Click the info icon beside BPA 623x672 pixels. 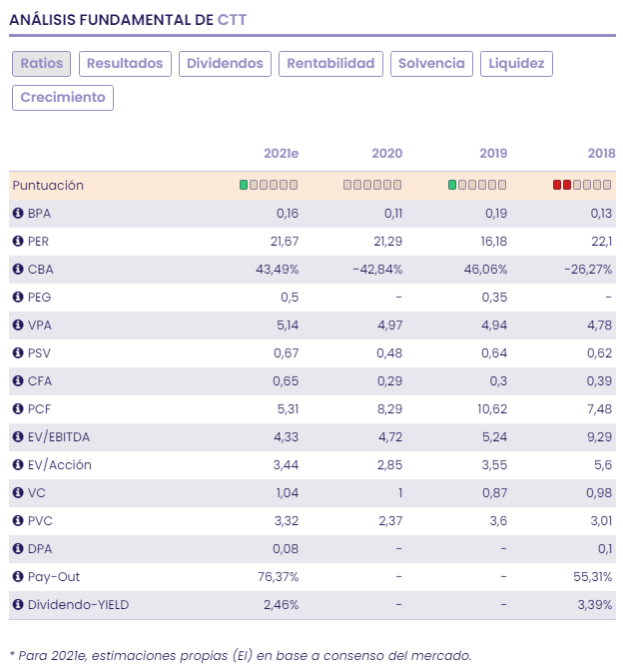click(17, 214)
